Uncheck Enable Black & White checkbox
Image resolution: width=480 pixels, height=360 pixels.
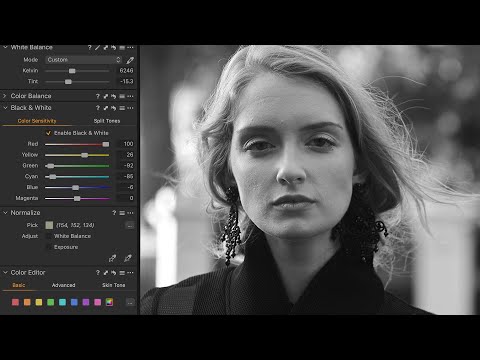(48, 133)
